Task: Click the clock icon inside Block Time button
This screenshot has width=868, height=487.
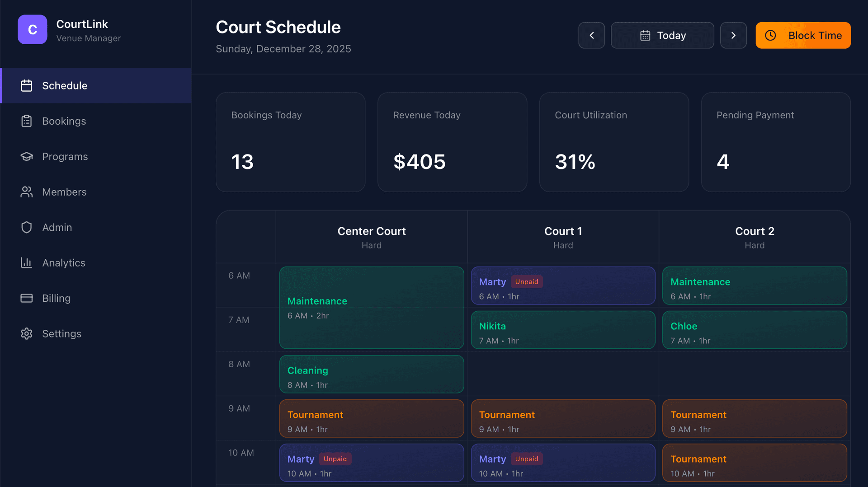Action: click(x=770, y=35)
